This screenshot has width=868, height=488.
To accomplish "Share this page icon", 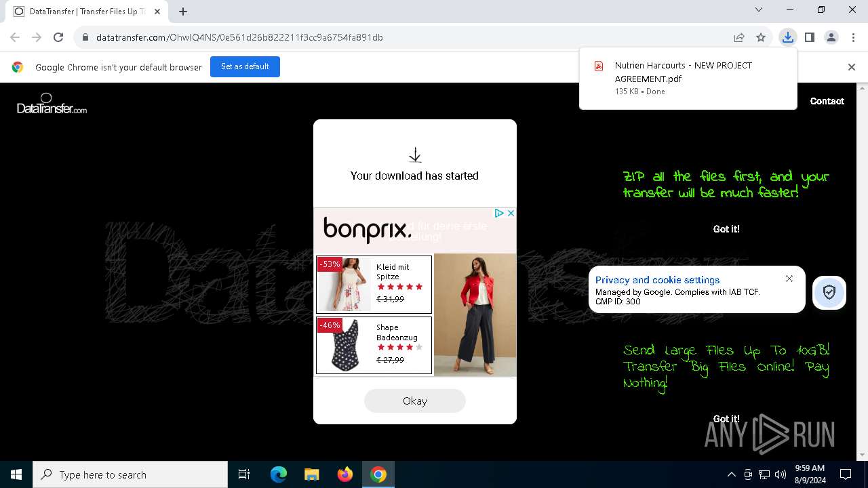I will pyautogui.click(x=739, y=37).
